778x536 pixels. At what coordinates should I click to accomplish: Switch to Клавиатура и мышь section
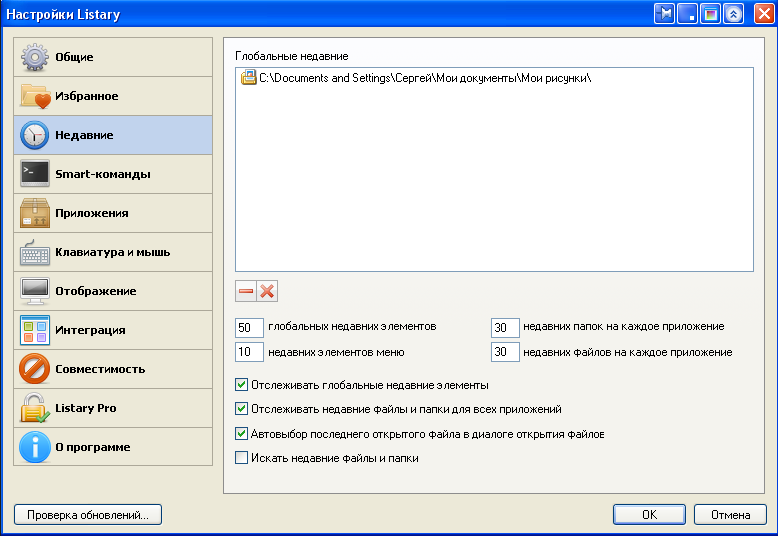(x=113, y=252)
